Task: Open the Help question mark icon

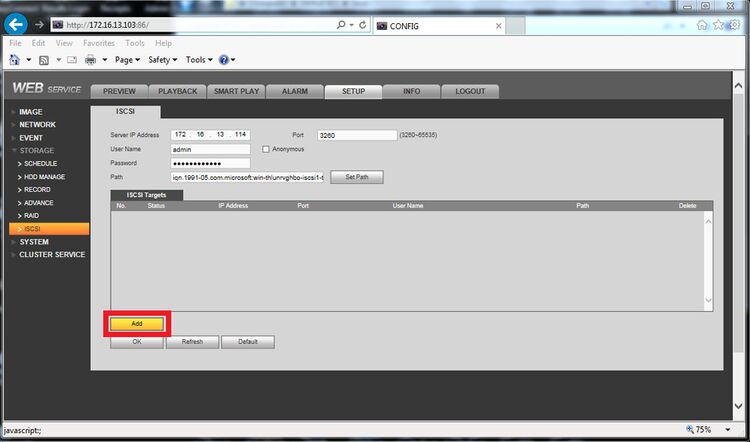Action: 223,60
